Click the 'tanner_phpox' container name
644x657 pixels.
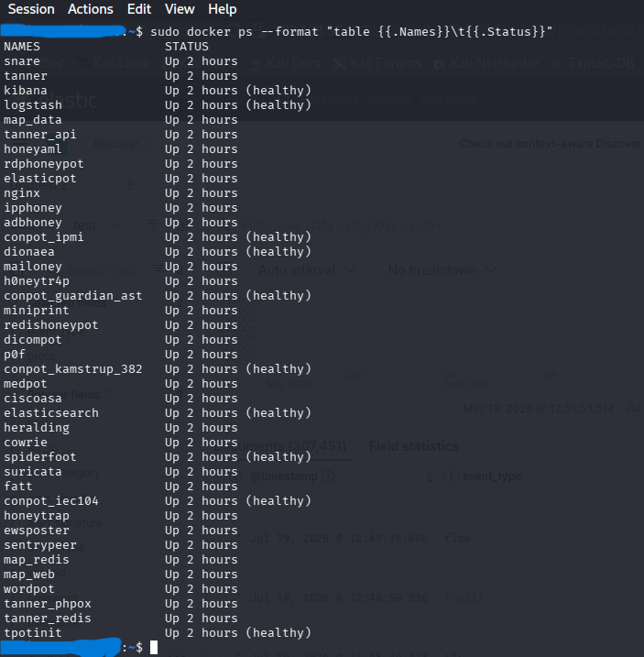[x=48, y=604]
